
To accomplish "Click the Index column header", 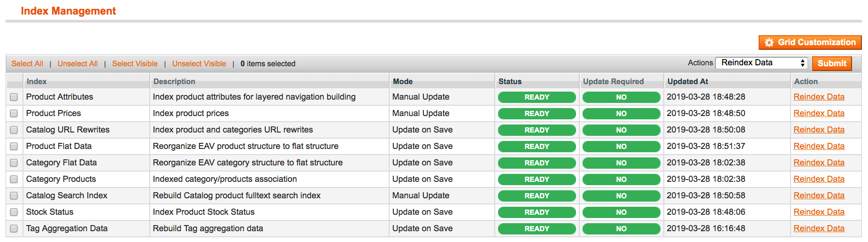I will pyautogui.click(x=37, y=81).
